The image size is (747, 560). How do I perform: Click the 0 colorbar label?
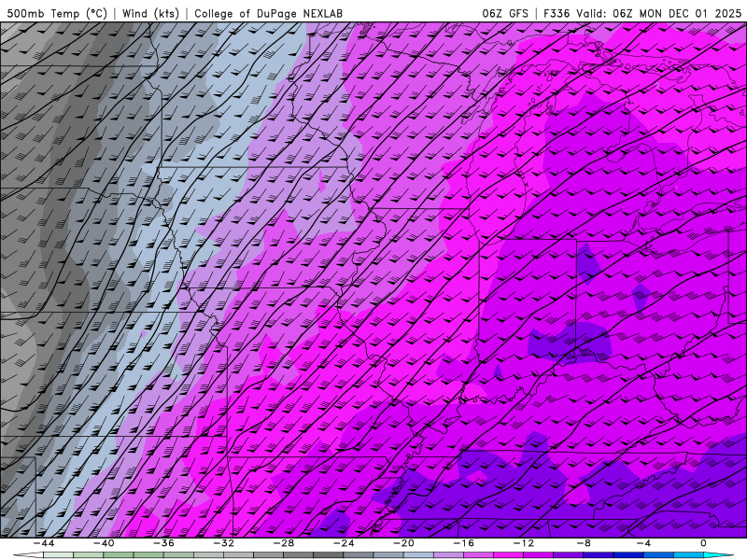(x=703, y=543)
